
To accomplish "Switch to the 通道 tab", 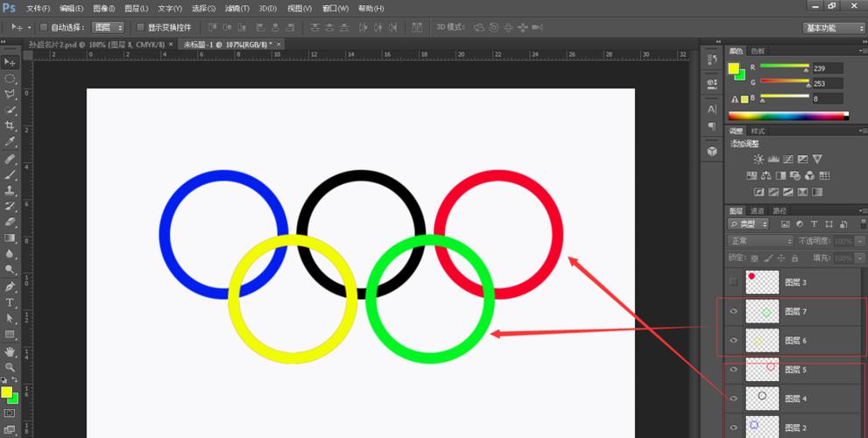I will point(757,211).
